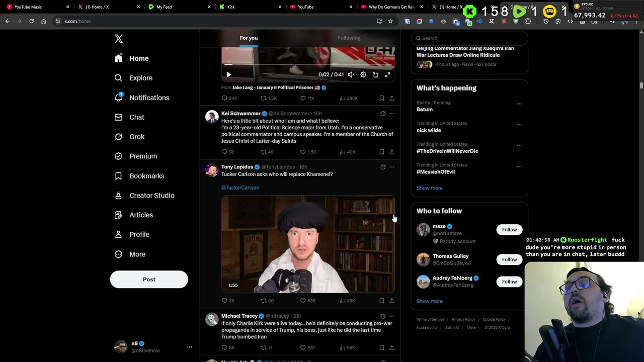Click the Post button

click(149, 280)
